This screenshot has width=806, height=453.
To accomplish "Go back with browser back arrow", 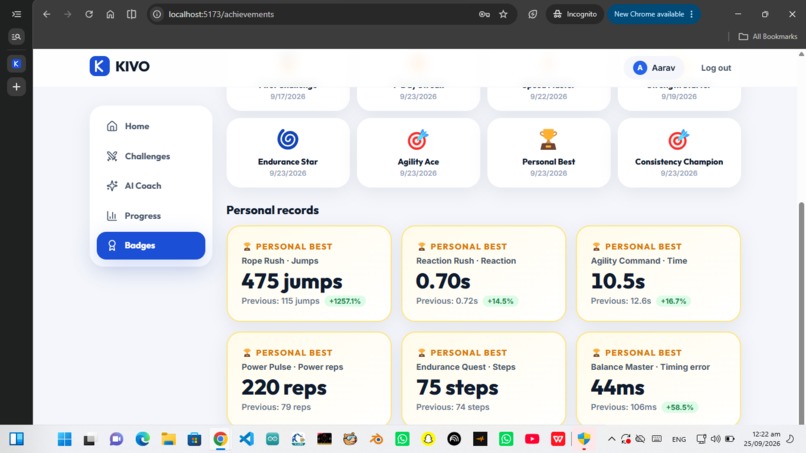I will pos(47,14).
